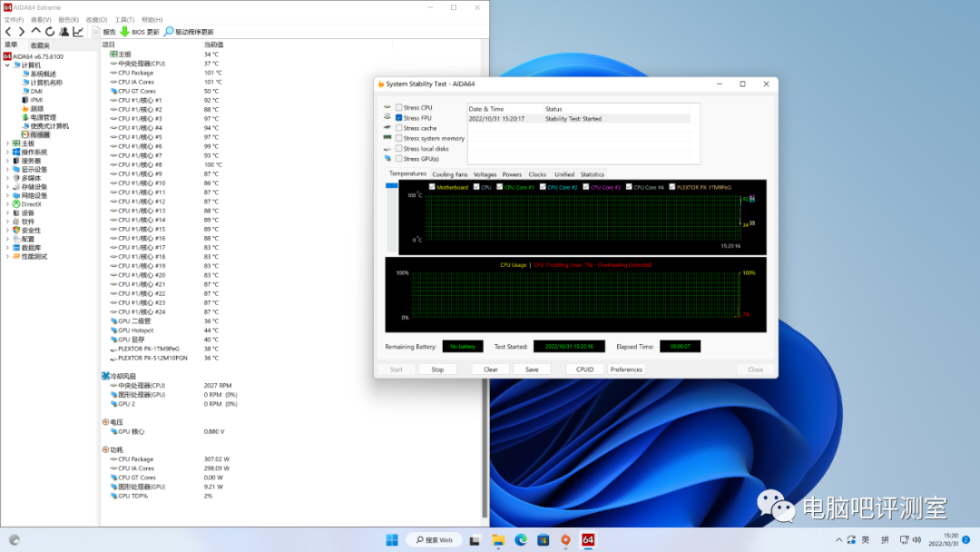
Task: Open the Windows Start button
Action: tap(392, 540)
